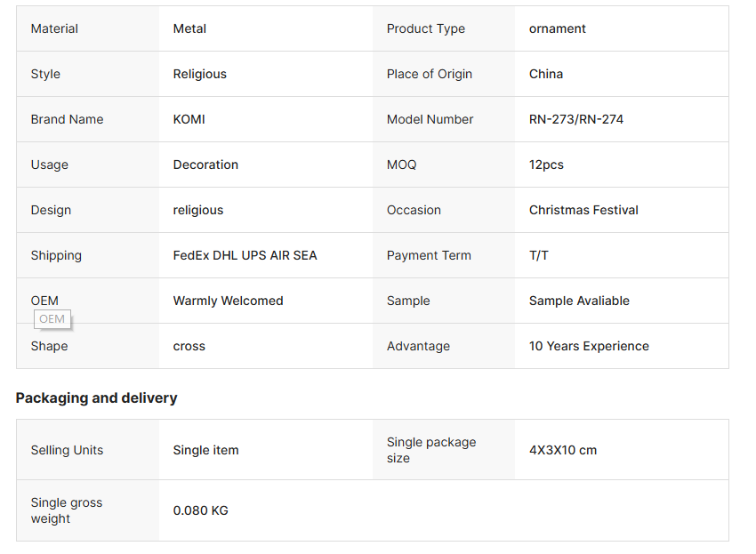Select the "KOMI" brand name value
The height and width of the screenshot is (554, 756).
point(189,119)
